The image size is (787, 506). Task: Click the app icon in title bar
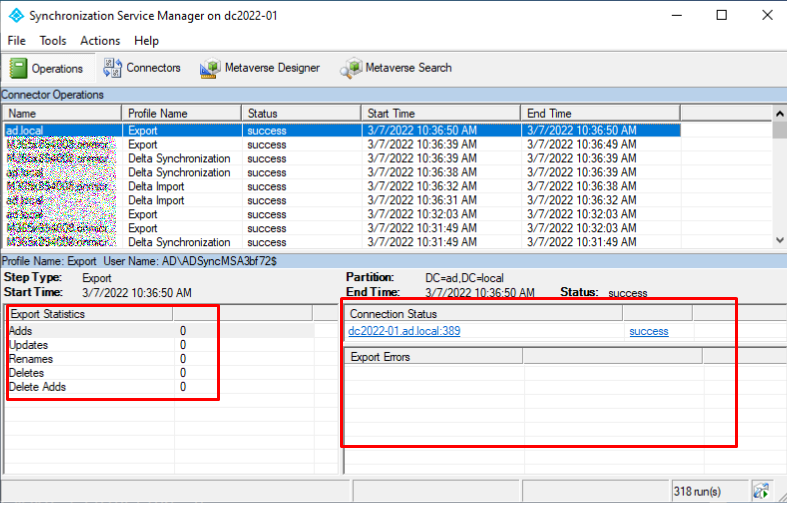click(x=15, y=16)
